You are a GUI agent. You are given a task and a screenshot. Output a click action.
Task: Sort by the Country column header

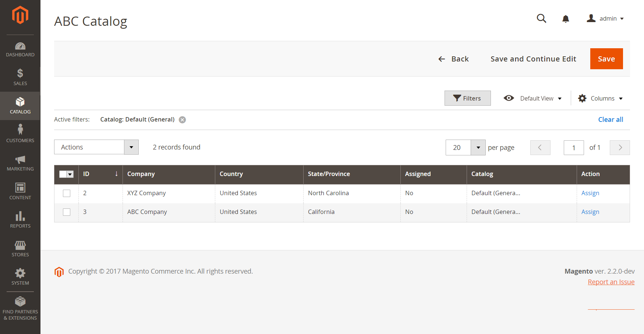(x=259, y=174)
